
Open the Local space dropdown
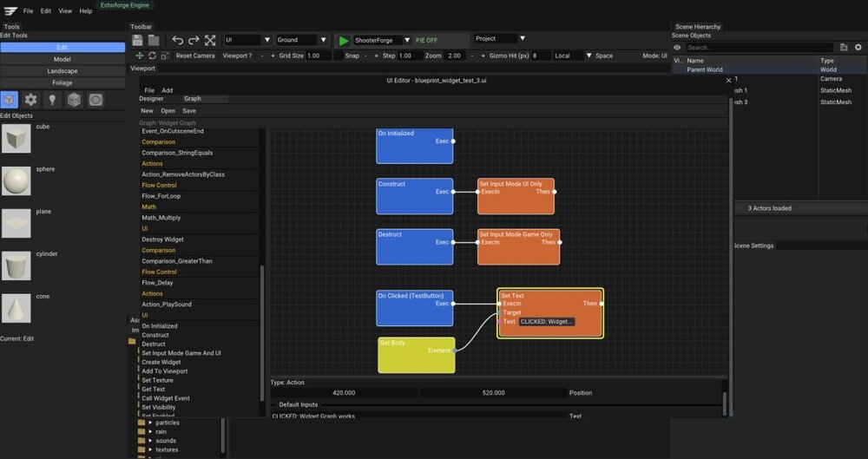click(573, 56)
